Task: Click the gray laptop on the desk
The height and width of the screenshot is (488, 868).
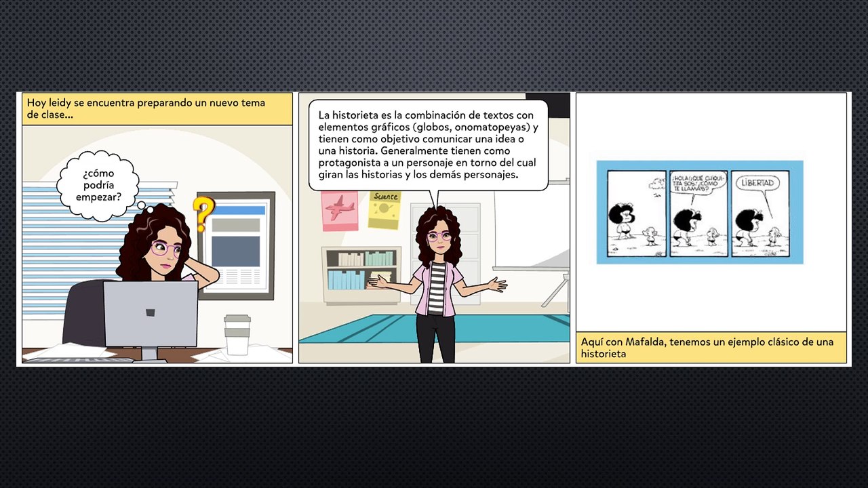Action: point(151,319)
